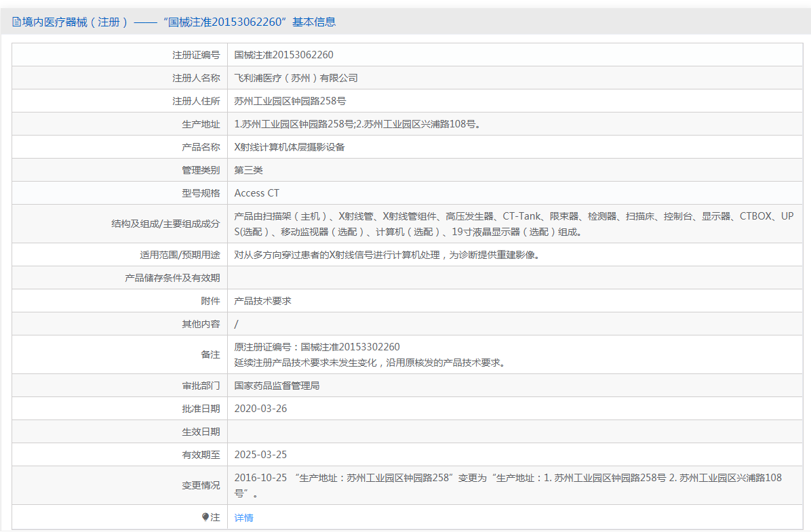Click the empty 生效日期 value cell
811x532 pixels.
[x=515, y=432]
